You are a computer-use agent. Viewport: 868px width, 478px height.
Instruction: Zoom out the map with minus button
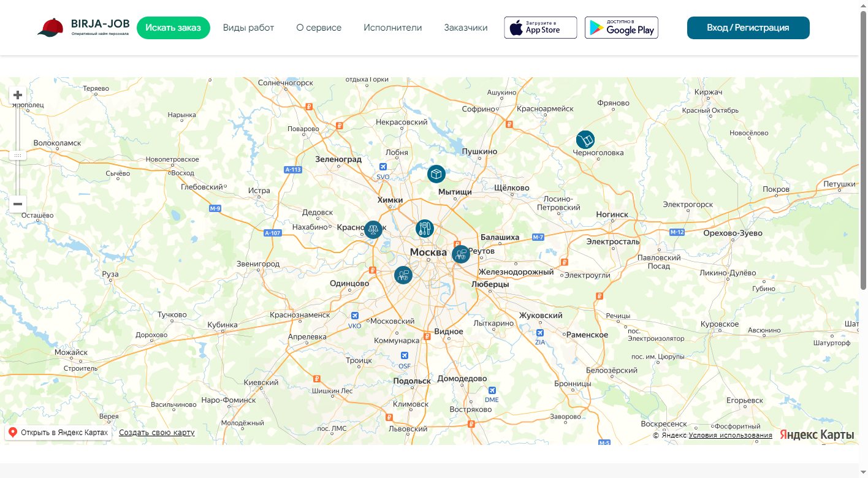[x=18, y=204]
